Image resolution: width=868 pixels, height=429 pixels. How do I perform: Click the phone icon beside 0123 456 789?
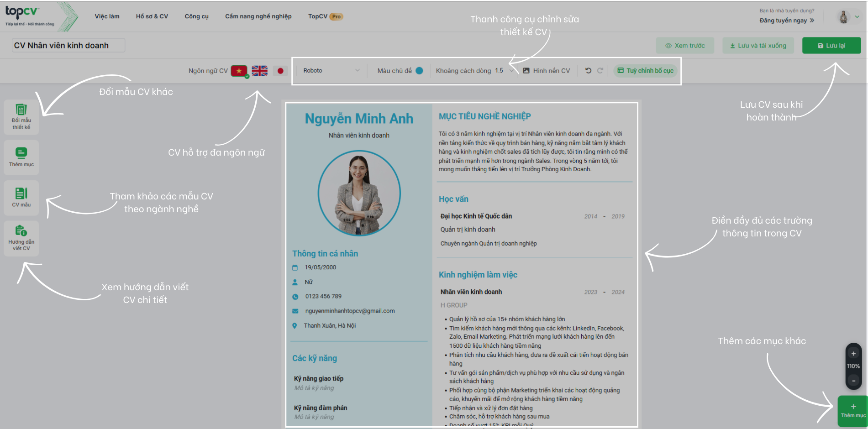pyautogui.click(x=295, y=297)
